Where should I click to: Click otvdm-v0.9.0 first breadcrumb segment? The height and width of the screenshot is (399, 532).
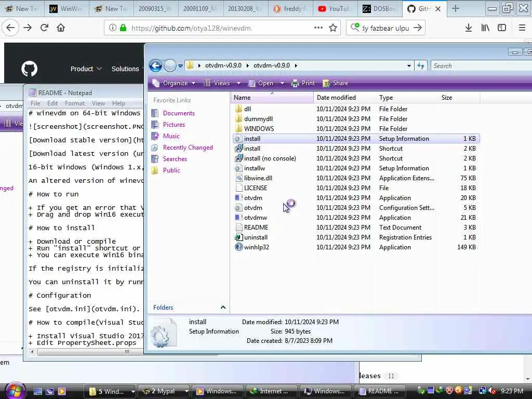pyautogui.click(x=223, y=65)
